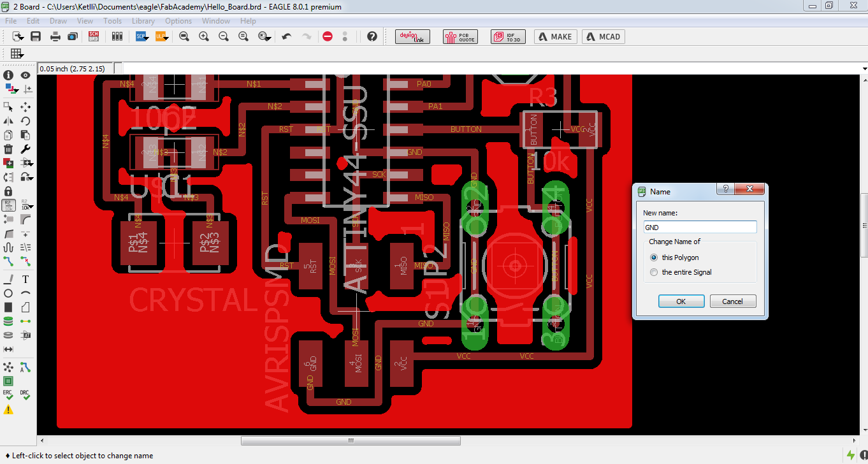This screenshot has width=868, height=464.
Task: Select the Rotate tool
Action: pos(25,120)
